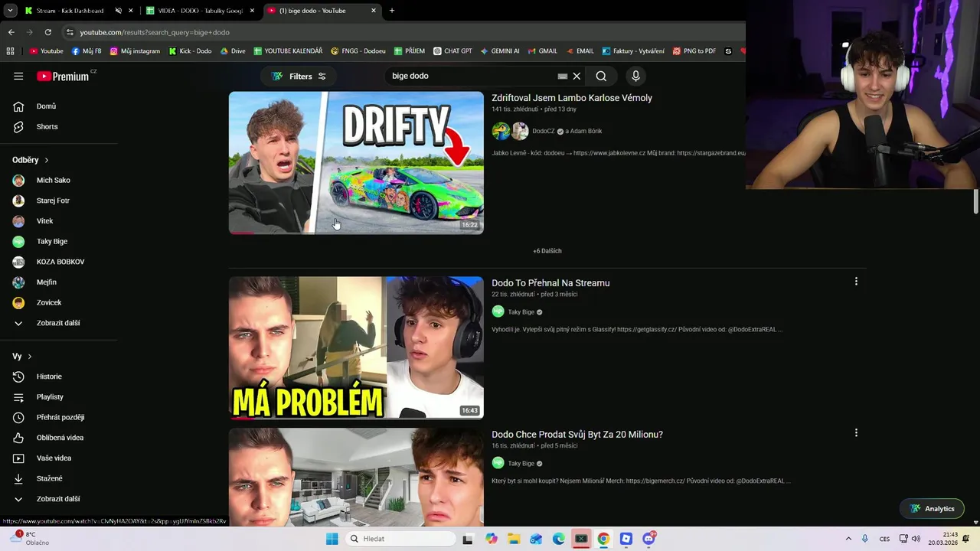Reload the page

pos(47,32)
